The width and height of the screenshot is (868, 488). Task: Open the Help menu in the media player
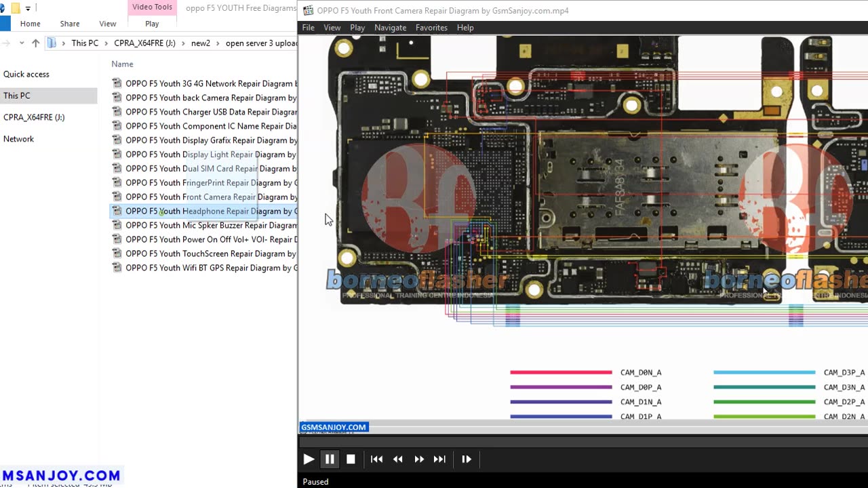465,28
